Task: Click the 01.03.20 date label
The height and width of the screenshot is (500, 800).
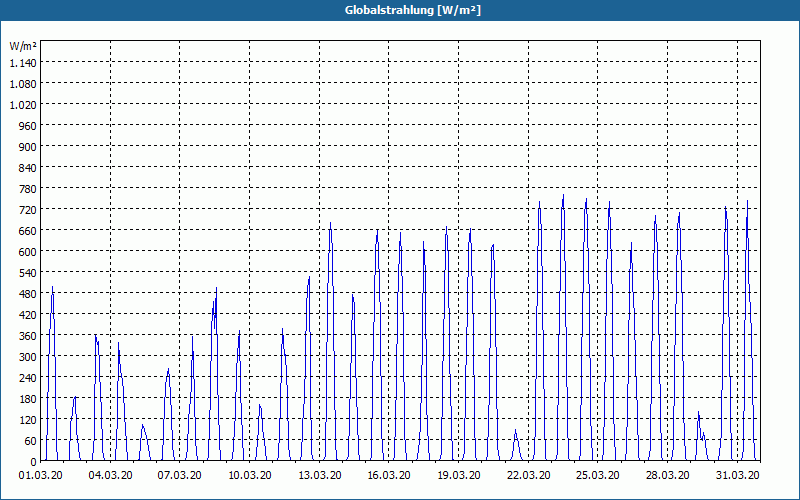Action: pyautogui.click(x=41, y=476)
